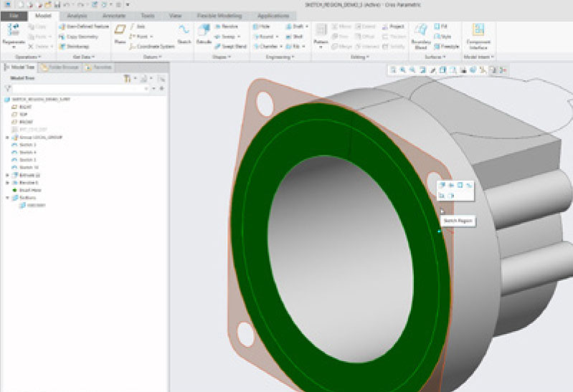Viewport: 573px width, 392px height.
Task: Expand the Revolve feature tree node
Action: [7, 182]
